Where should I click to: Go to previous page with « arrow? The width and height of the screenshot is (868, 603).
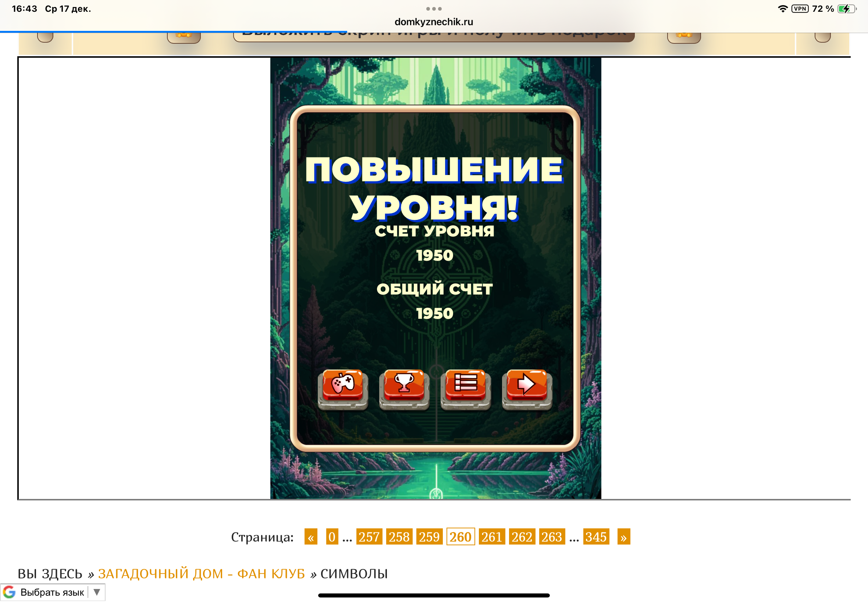311,537
